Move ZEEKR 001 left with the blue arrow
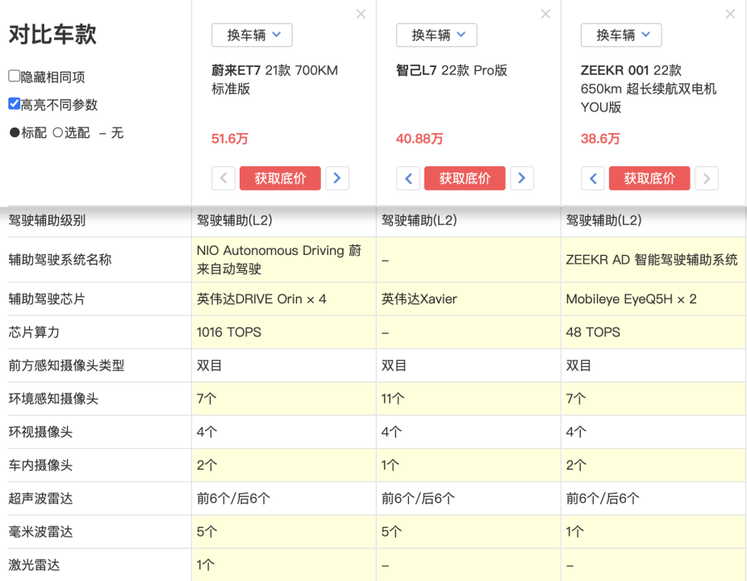This screenshot has width=747, height=581. (x=593, y=178)
